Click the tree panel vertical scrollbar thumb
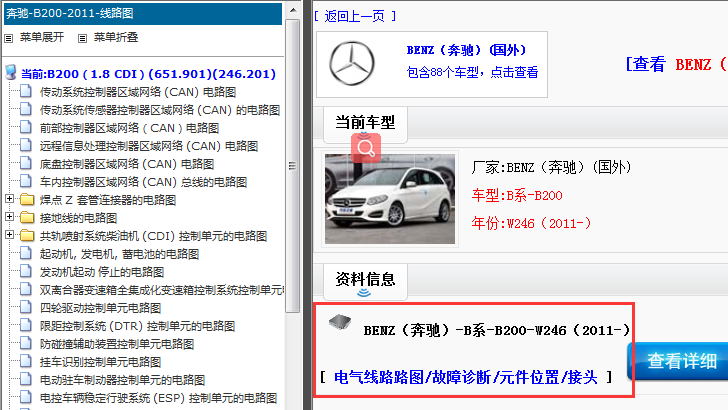 coord(292,166)
